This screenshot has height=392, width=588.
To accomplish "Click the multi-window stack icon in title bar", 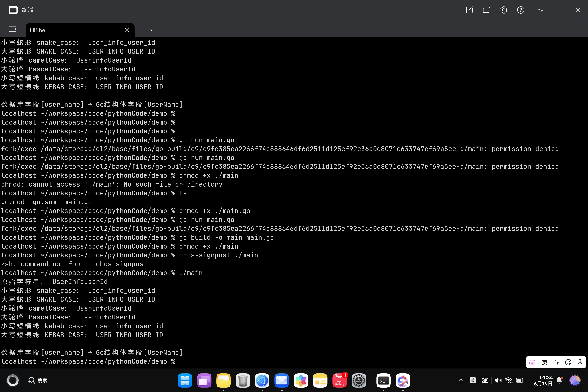I will 486,10.
